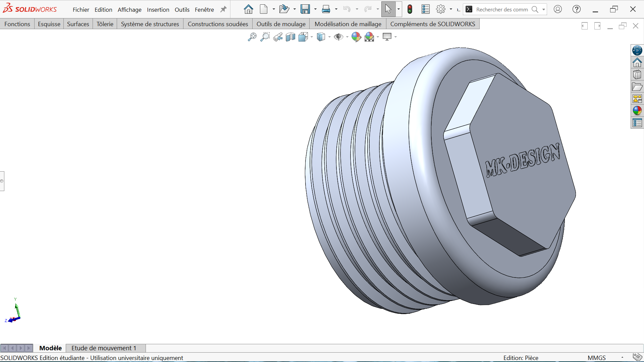The height and width of the screenshot is (362, 644).
Task: Click the command search field
Action: click(x=501, y=9)
